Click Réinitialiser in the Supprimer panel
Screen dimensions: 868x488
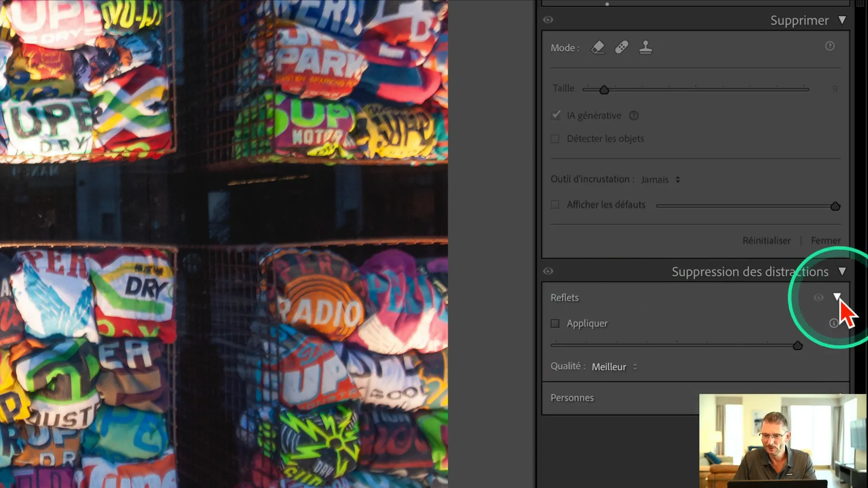(766, 240)
